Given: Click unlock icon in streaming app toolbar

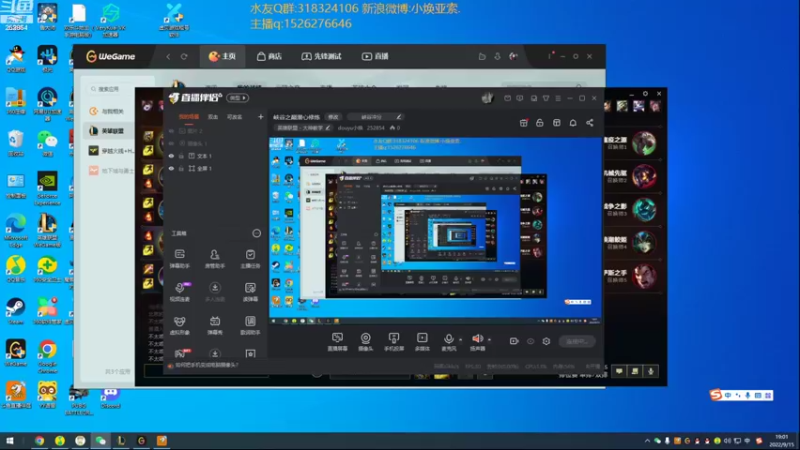Looking at the screenshot, I should click(540, 123).
